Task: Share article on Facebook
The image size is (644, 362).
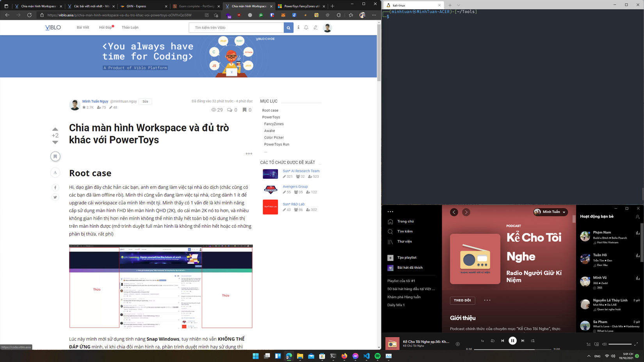Action: coord(55,188)
